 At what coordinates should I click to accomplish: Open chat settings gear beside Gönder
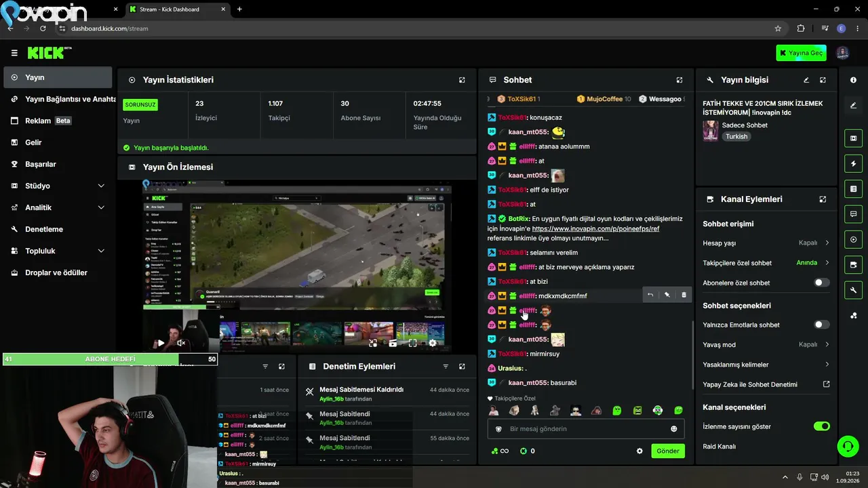click(x=639, y=451)
